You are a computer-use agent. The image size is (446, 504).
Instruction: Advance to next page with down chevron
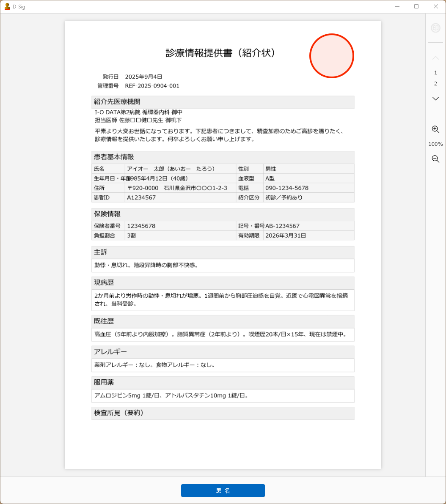click(x=435, y=99)
